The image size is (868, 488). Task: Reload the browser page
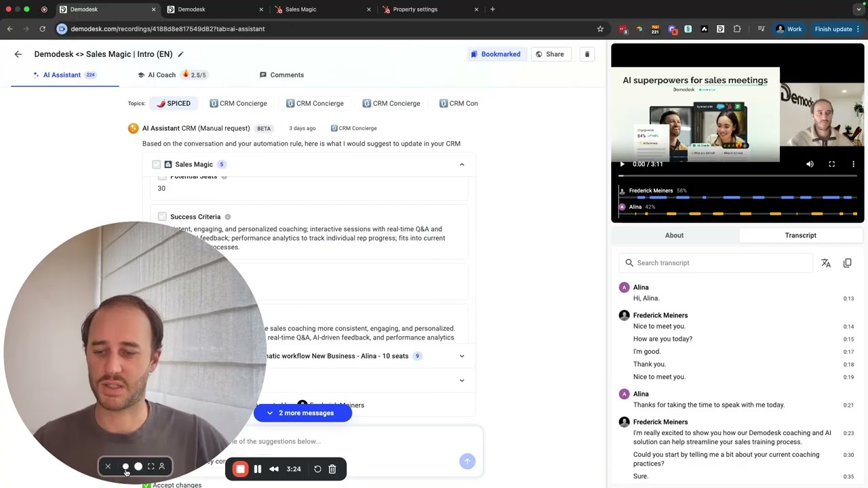(x=42, y=29)
